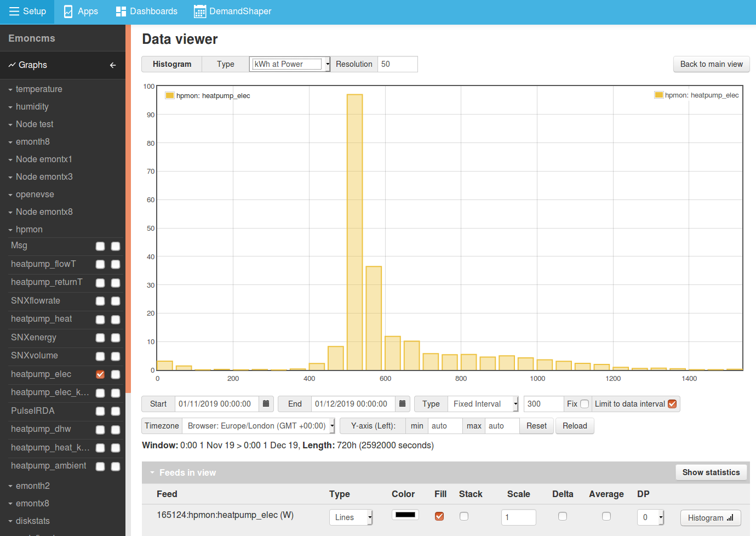The width and height of the screenshot is (756, 536).
Task: Open the Start date calendar picker
Action: coord(266,404)
